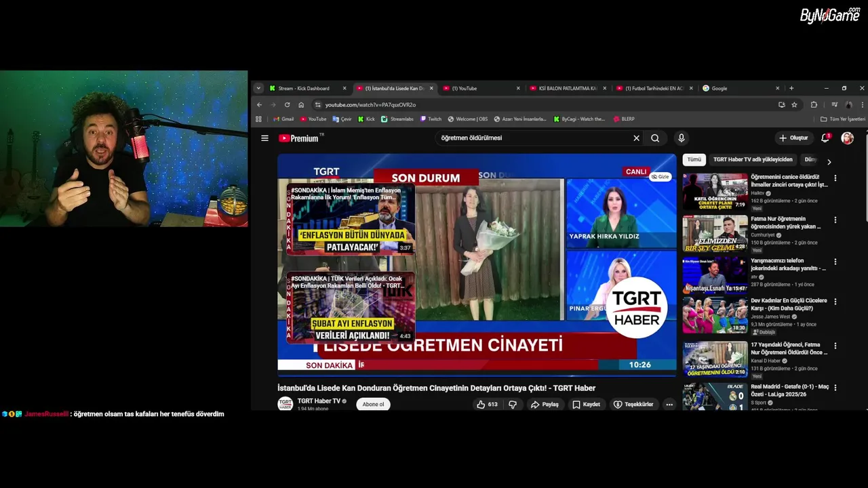Clear the search box with the X
868x488 pixels.
point(636,138)
